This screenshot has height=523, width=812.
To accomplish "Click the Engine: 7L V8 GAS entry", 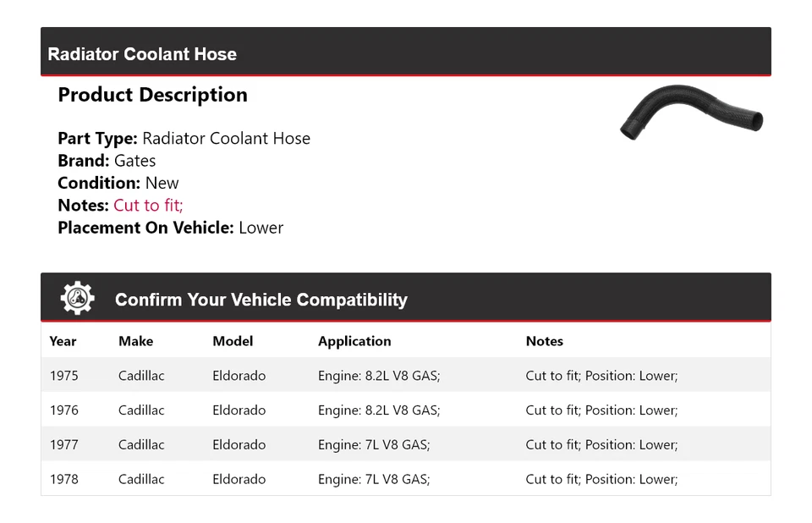I will tap(374, 444).
